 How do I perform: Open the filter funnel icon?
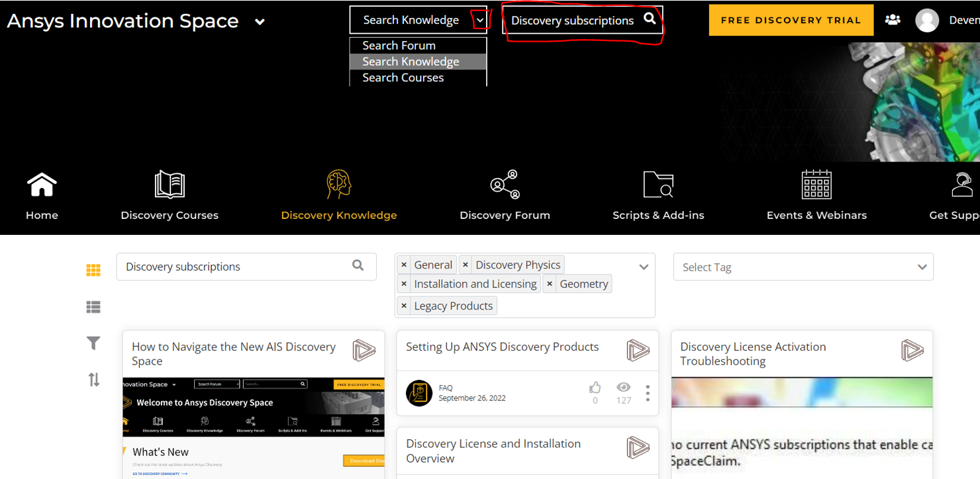click(x=93, y=343)
